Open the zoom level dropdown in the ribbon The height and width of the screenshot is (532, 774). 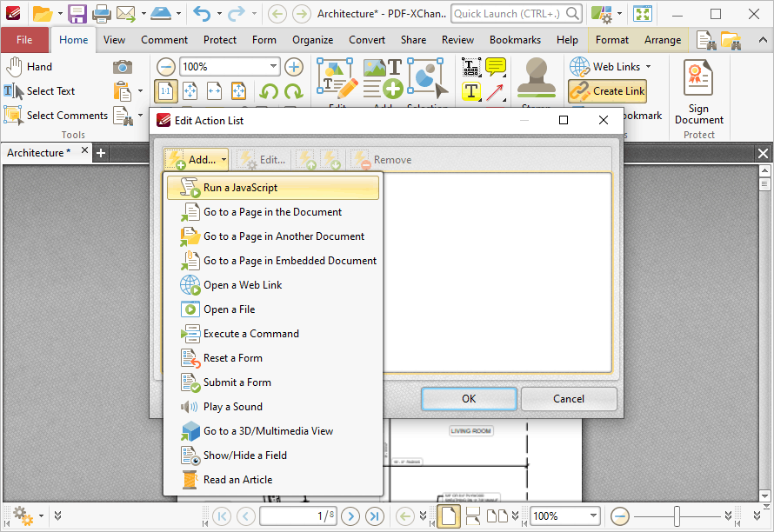(x=273, y=67)
